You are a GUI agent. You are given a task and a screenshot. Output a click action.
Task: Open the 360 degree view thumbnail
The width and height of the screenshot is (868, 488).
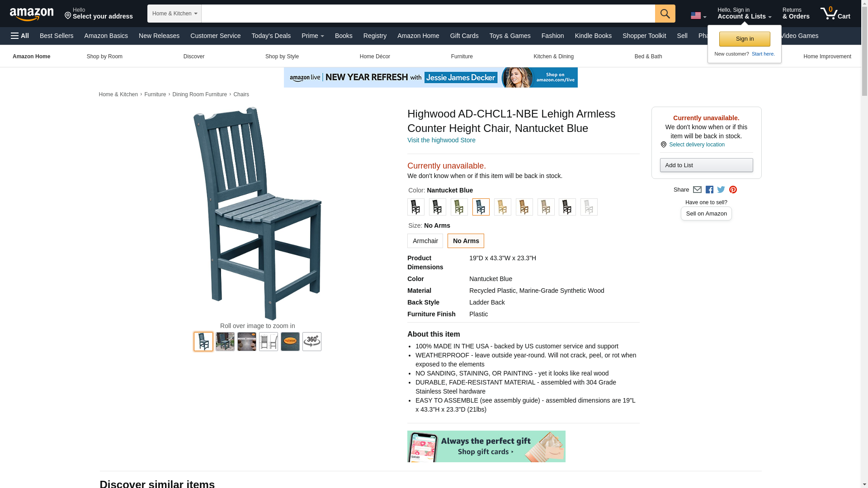311,342
